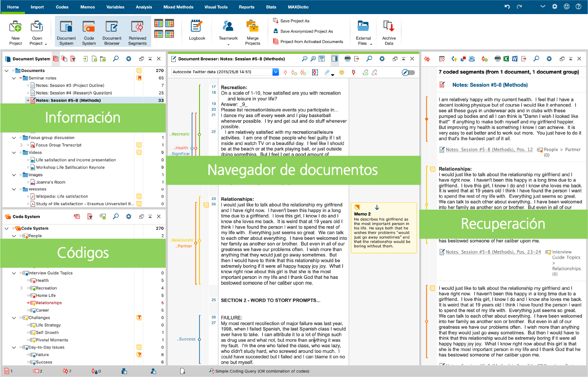Zoom out in the Document Browser
Screen dimensions: 588x377
(304, 59)
